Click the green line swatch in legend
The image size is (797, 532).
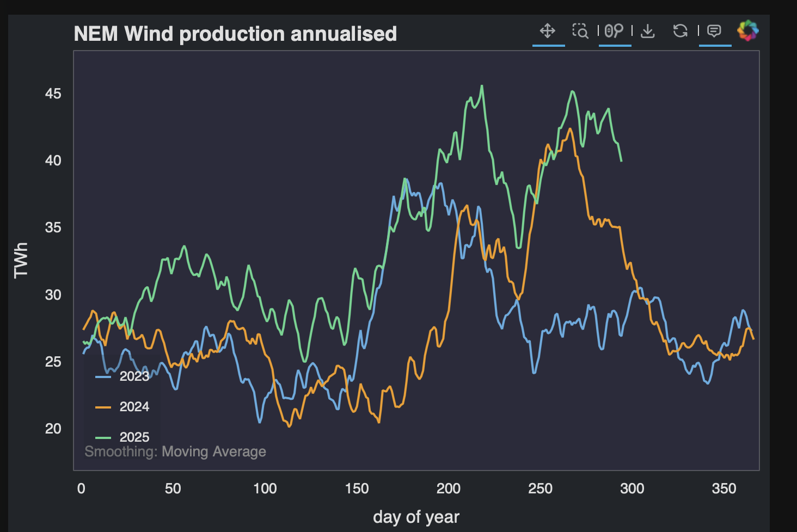[x=103, y=437]
